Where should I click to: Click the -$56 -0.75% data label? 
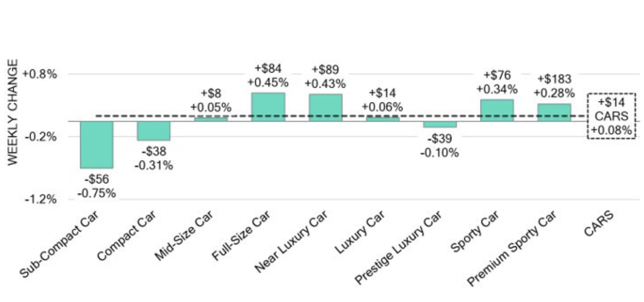pos(97,186)
